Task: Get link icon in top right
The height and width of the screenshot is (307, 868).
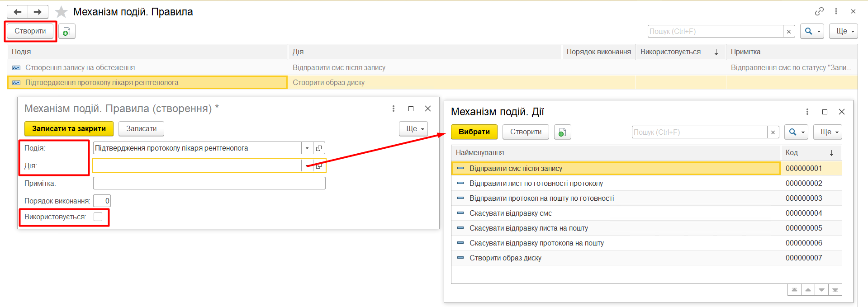Action: point(819,11)
